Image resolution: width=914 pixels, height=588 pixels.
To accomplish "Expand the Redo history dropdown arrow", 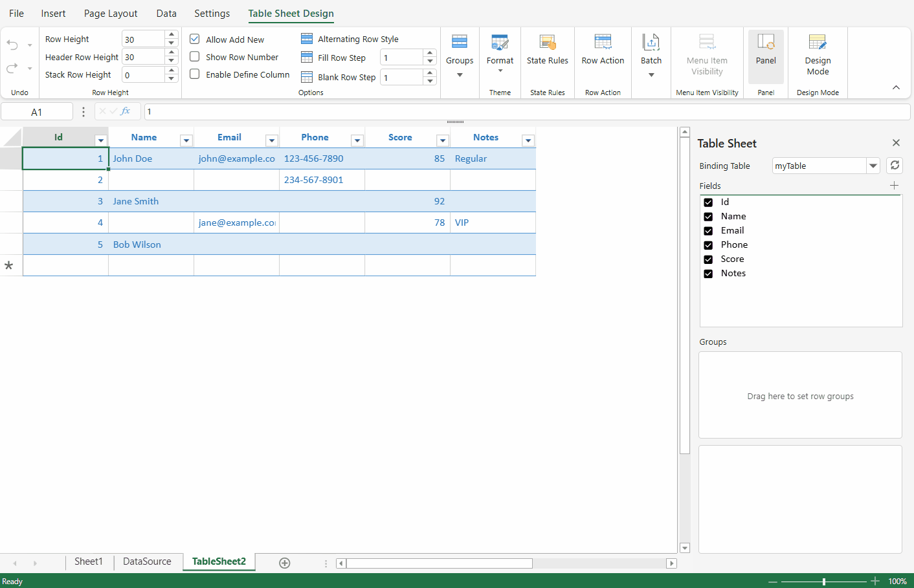I will (30, 69).
